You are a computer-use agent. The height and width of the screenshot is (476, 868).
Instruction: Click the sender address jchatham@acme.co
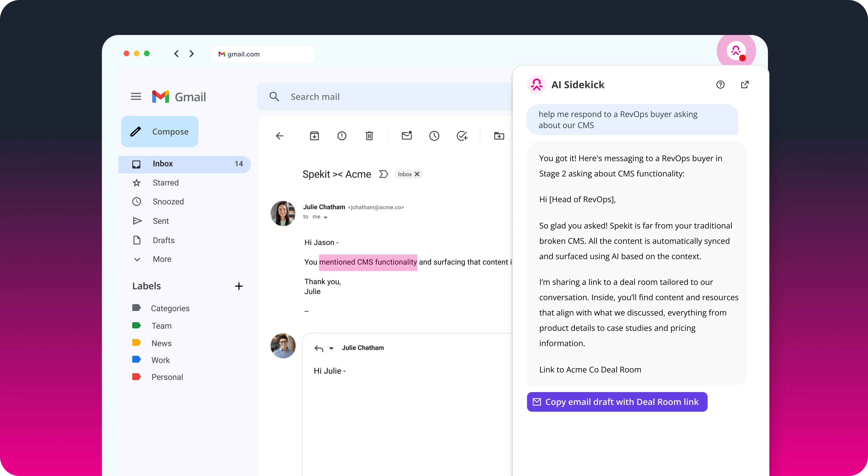pyautogui.click(x=376, y=207)
